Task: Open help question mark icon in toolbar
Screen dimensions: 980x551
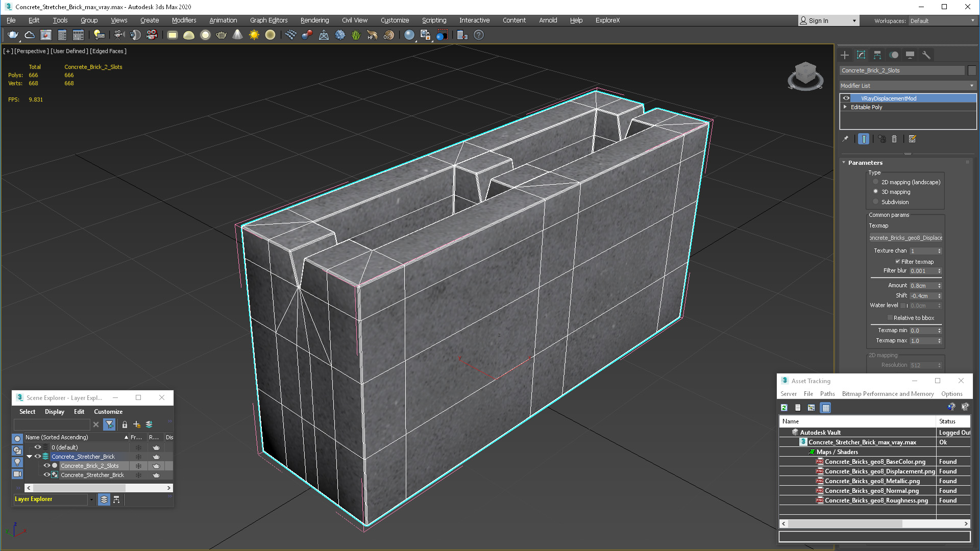Action: pyautogui.click(x=478, y=35)
